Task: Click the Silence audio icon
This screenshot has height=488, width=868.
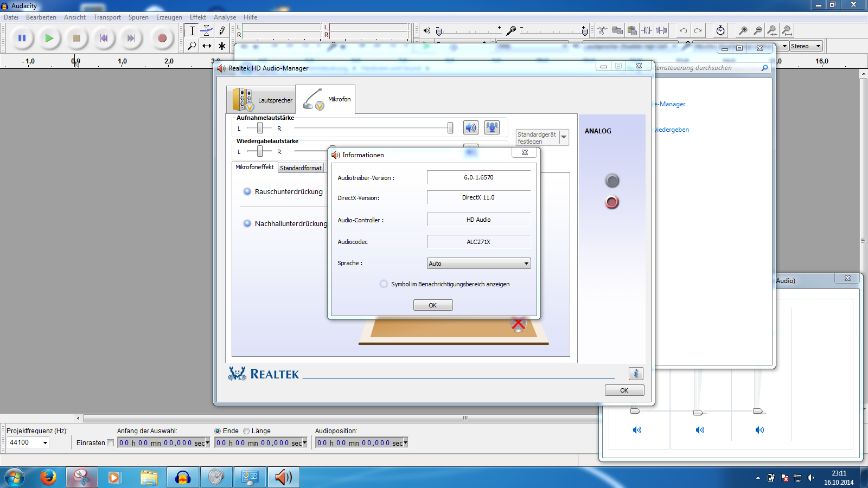Action: (x=661, y=30)
